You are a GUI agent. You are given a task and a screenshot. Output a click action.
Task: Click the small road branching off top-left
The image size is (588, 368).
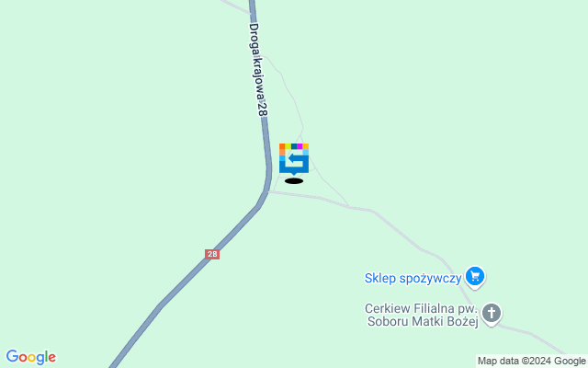(235, 6)
